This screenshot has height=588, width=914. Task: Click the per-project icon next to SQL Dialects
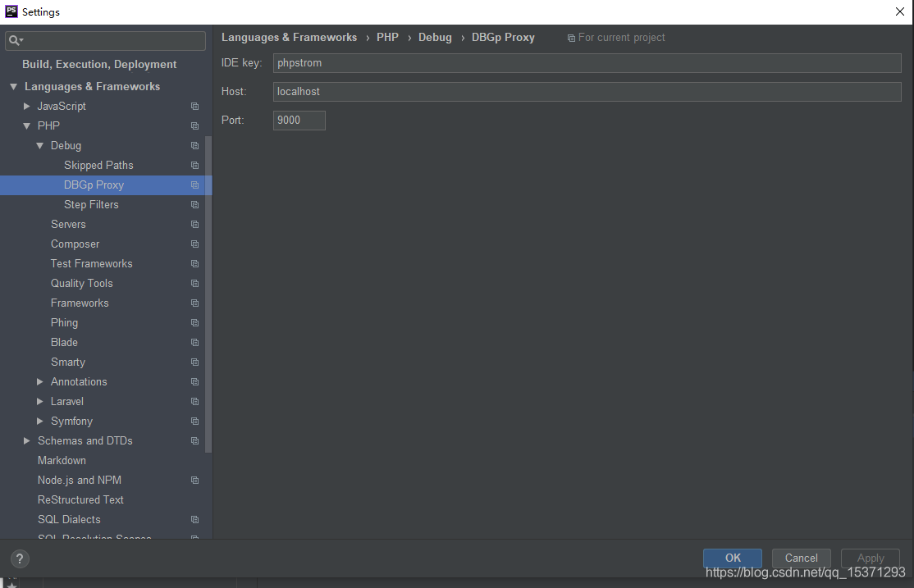[194, 519]
